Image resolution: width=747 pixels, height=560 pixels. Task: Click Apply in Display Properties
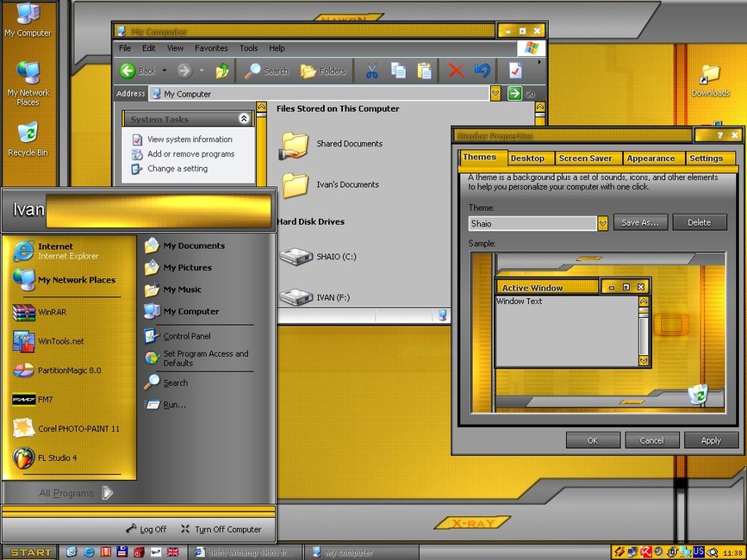[x=711, y=440]
